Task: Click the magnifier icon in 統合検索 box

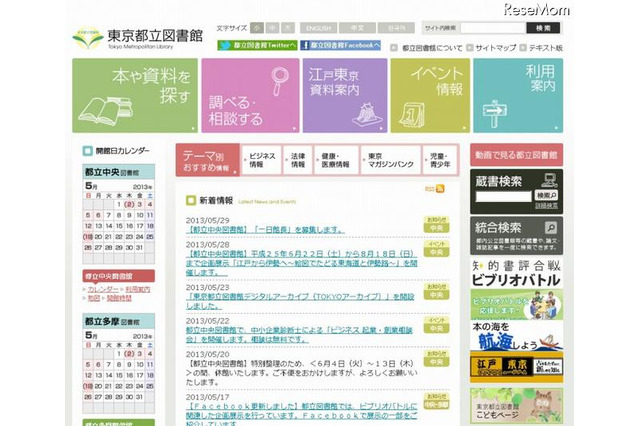Action: click(551, 227)
